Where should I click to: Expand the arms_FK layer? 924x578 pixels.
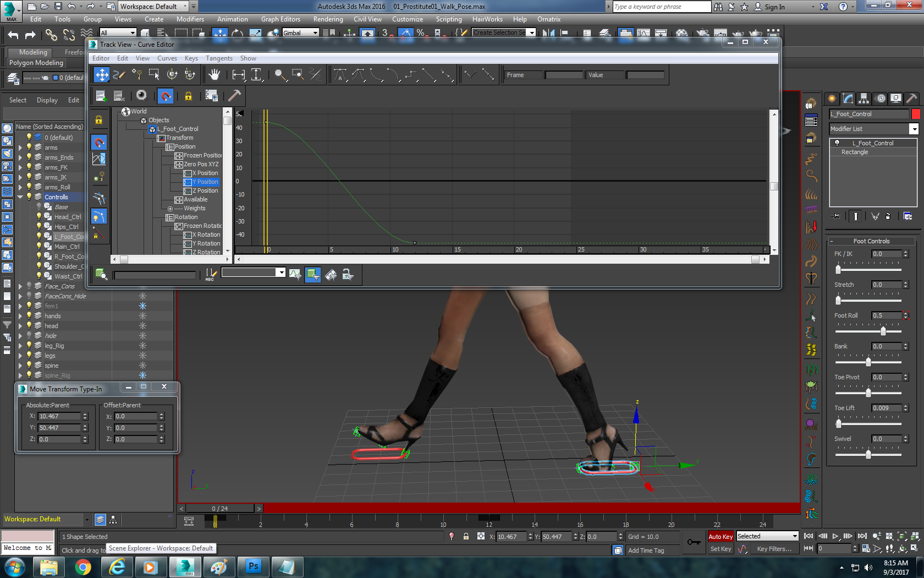pyautogui.click(x=20, y=167)
